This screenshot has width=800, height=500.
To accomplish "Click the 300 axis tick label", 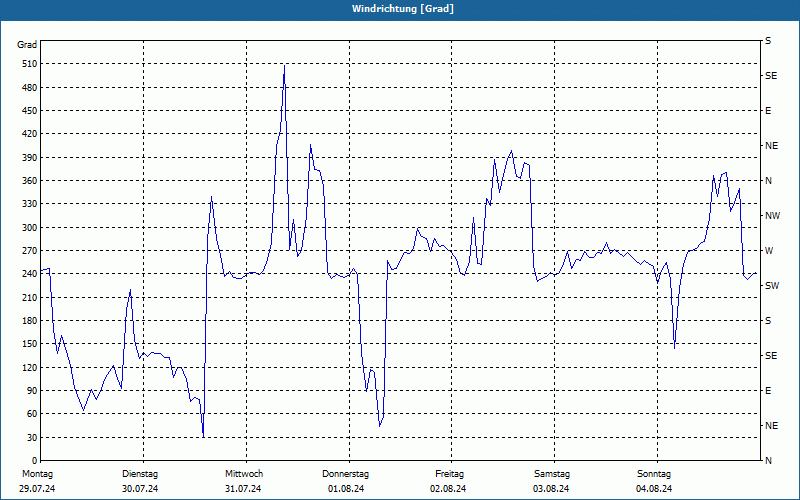I will (30, 228).
